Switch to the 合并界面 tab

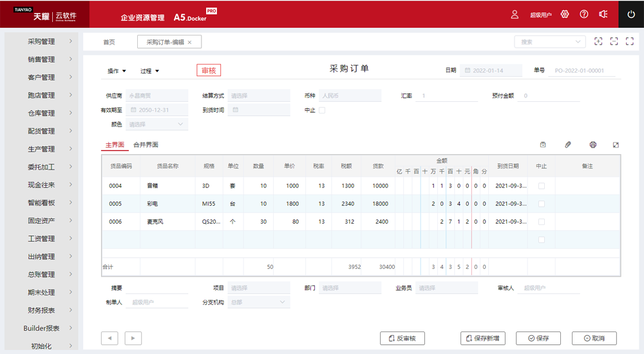click(146, 145)
